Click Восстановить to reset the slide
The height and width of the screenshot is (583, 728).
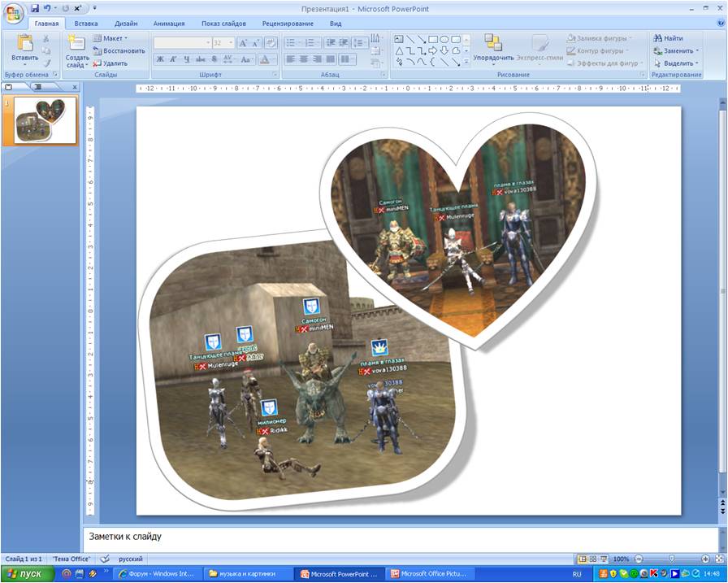click(x=119, y=50)
